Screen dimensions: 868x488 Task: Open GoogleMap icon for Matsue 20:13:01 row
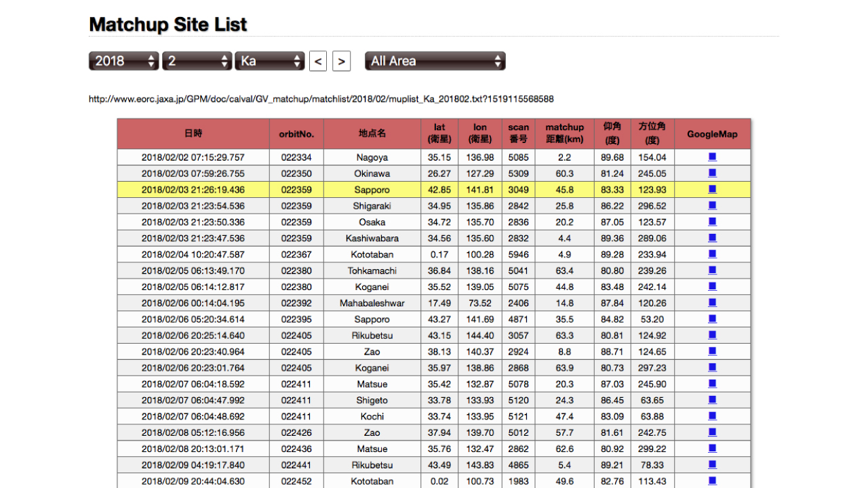(712, 449)
